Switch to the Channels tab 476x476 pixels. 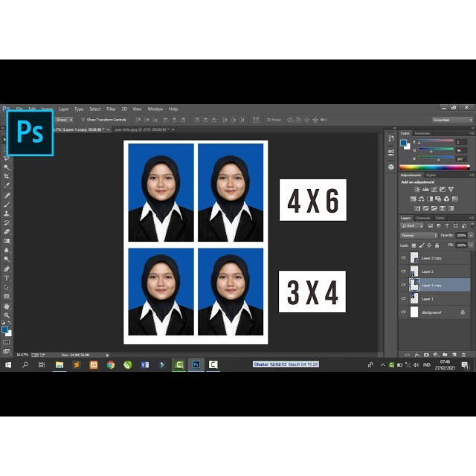click(423, 218)
